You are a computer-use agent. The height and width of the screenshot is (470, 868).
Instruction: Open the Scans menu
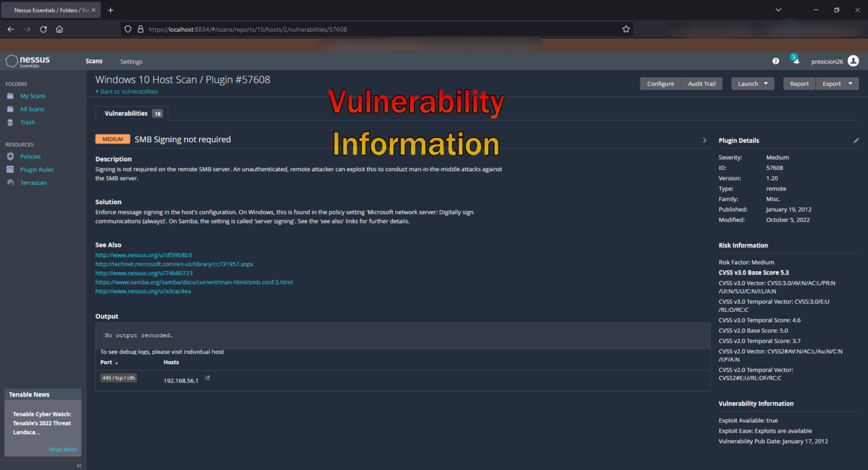point(94,61)
